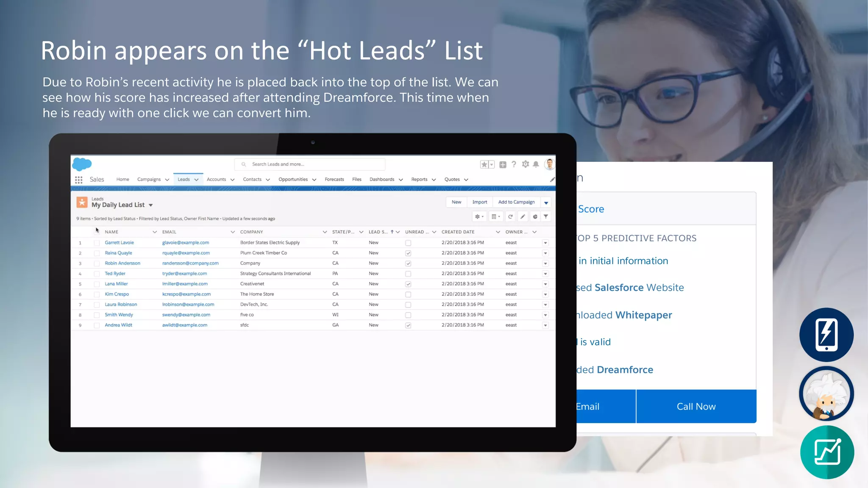Click the Salesforce cloud logo

point(82,164)
